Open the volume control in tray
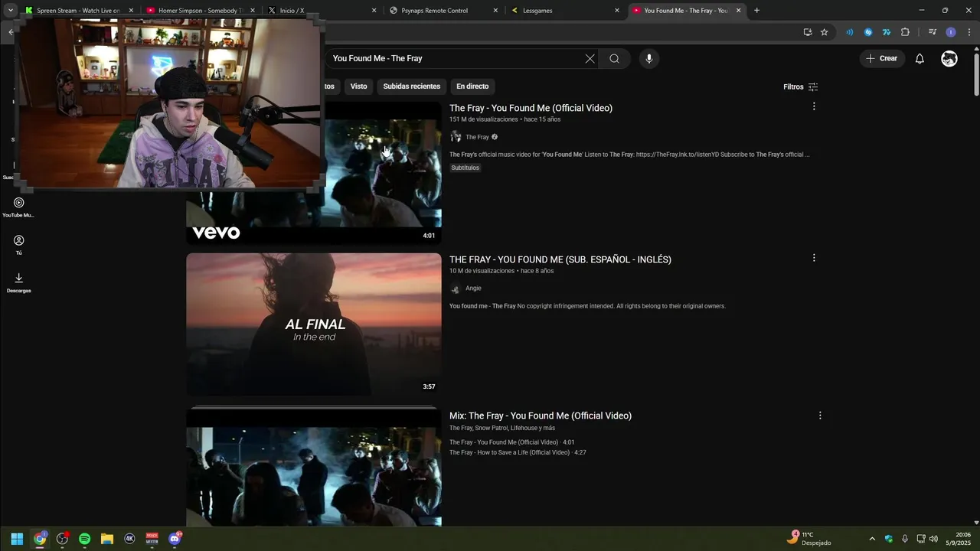980x551 pixels. pyautogui.click(x=933, y=539)
